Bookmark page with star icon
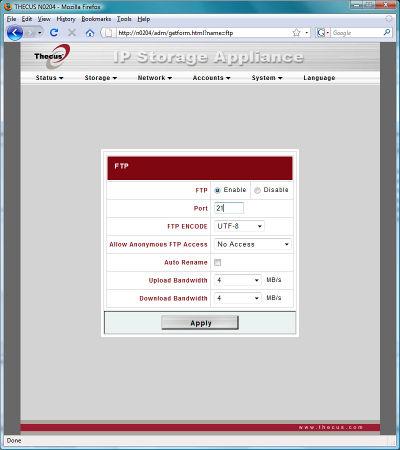The height and width of the screenshot is (450, 400). [x=296, y=32]
